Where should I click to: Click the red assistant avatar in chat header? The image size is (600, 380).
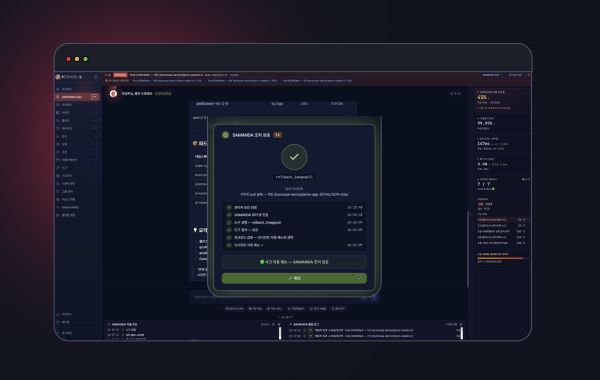click(x=113, y=94)
